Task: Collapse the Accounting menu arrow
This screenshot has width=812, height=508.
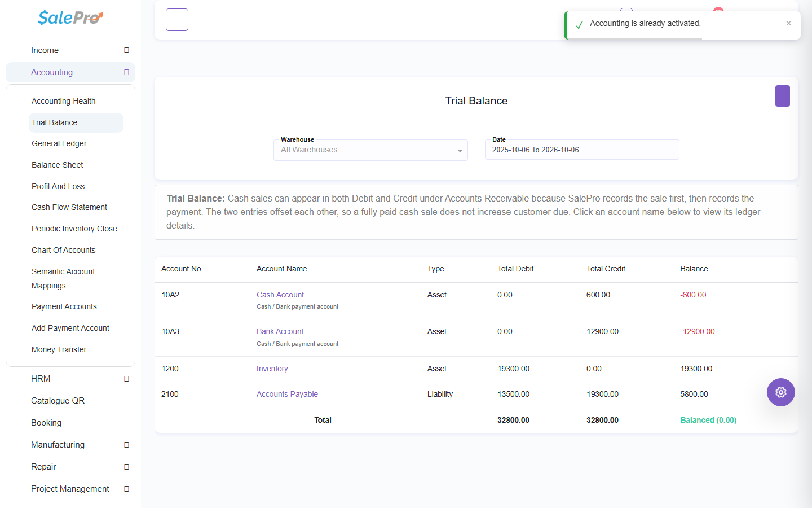Action: click(126, 72)
